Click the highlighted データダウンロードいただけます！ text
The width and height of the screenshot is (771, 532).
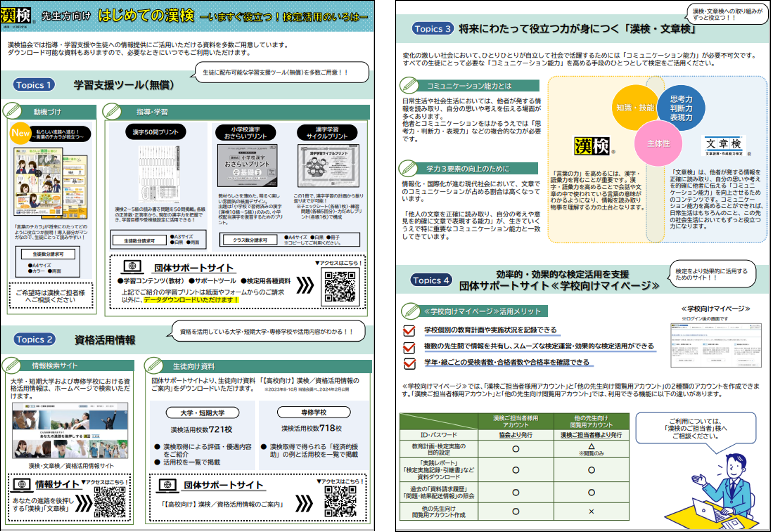click(191, 300)
